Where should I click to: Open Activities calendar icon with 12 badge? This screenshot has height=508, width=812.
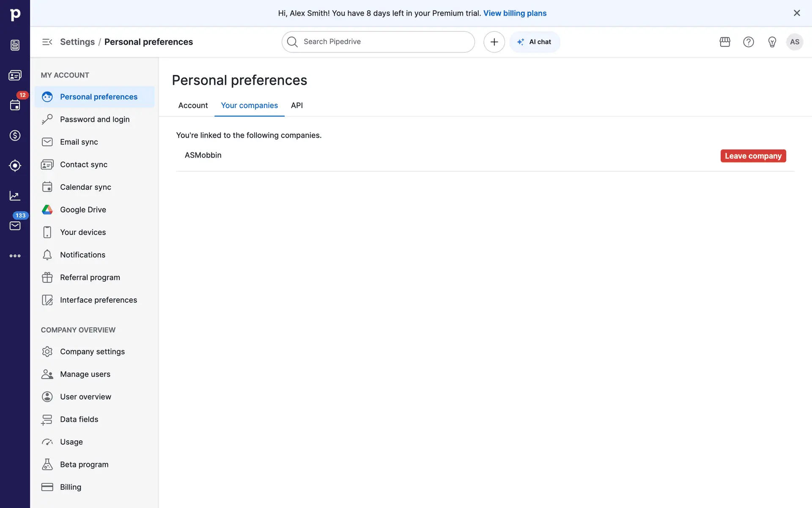coord(15,105)
